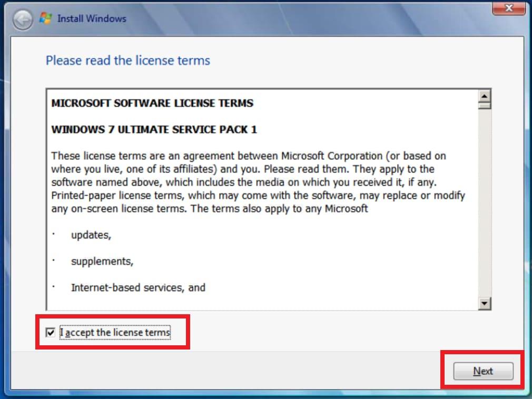Screen dimensions: 532x399
Task: Click the scrollbar track below the thumb
Action: point(484,211)
